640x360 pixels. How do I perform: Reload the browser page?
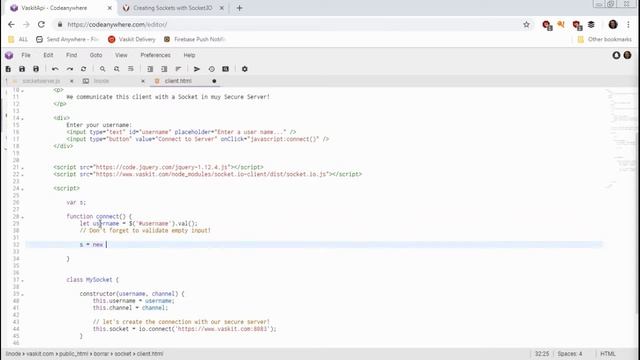[x=41, y=24]
